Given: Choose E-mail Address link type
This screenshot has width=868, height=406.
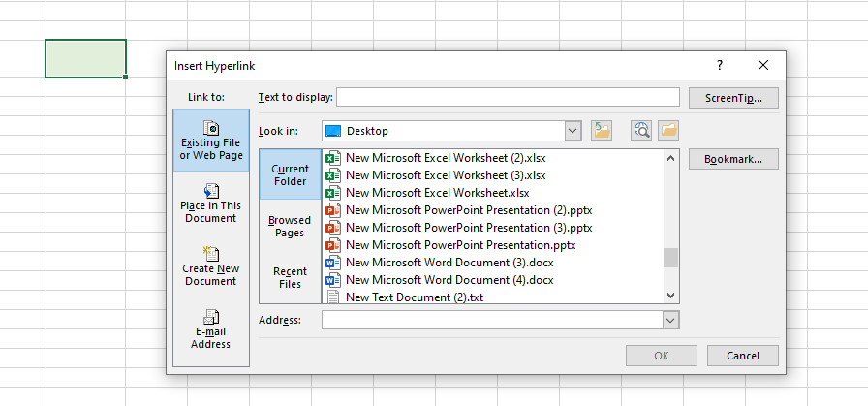Looking at the screenshot, I should (211, 329).
